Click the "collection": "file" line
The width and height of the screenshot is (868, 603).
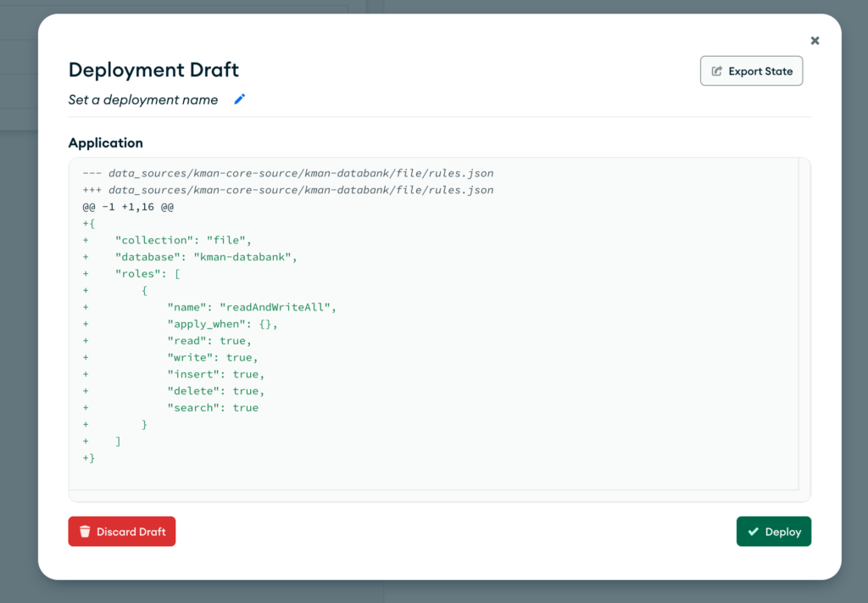tap(183, 240)
